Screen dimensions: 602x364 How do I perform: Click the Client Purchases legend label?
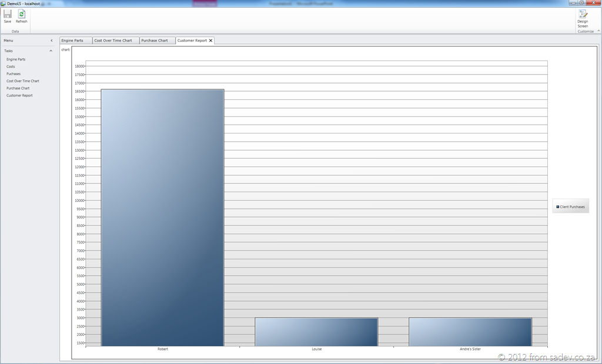click(x=572, y=206)
